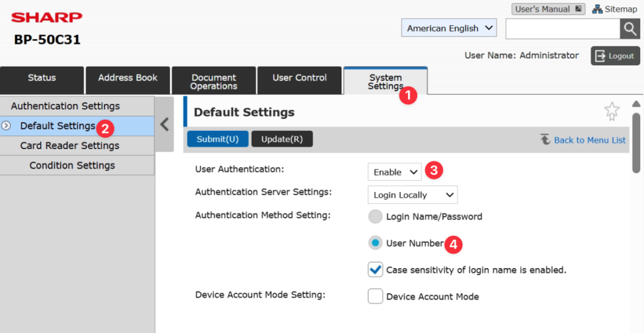644x333 pixels.
Task: Open the User's Manual
Action: click(548, 9)
